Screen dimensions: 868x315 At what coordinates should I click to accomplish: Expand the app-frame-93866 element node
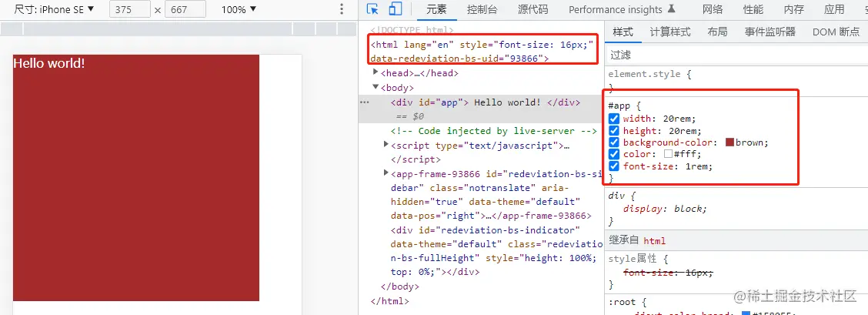386,173
